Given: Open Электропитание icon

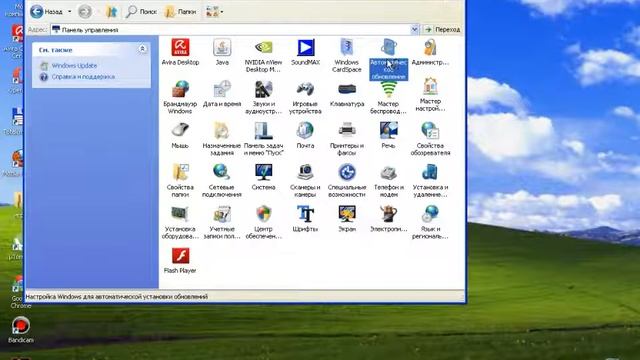Looking at the screenshot, I should point(389,219).
